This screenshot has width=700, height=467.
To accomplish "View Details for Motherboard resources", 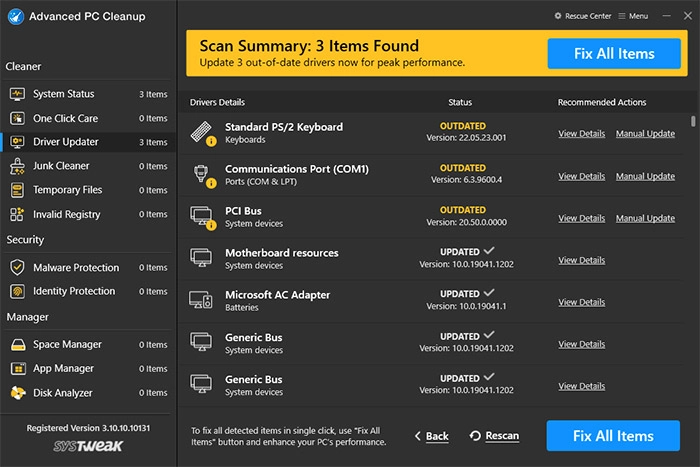I will pyautogui.click(x=582, y=260).
